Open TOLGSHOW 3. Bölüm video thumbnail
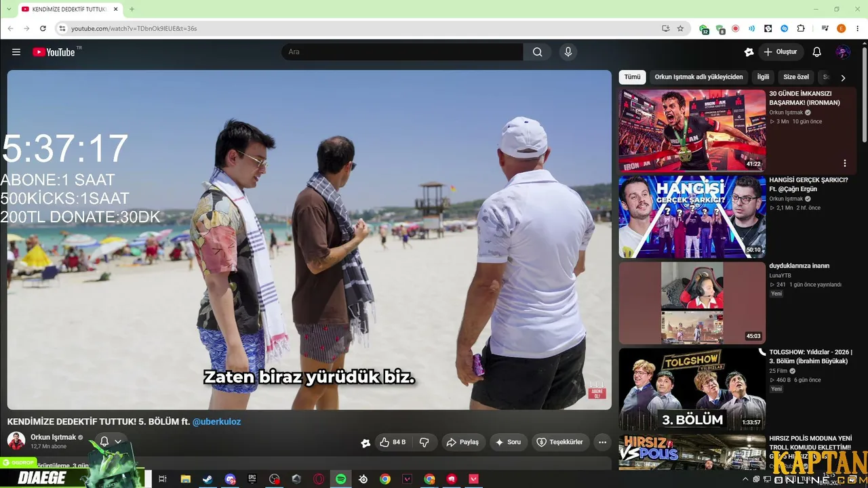The width and height of the screenshot is (868, 488). (x=692, y=389)
